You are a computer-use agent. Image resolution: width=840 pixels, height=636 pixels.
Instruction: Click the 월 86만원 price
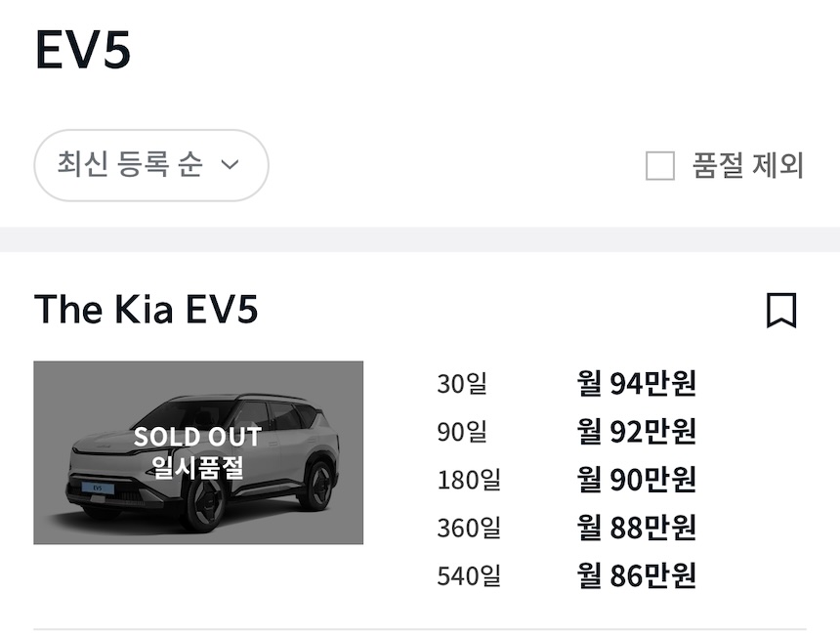click(636, 575)
